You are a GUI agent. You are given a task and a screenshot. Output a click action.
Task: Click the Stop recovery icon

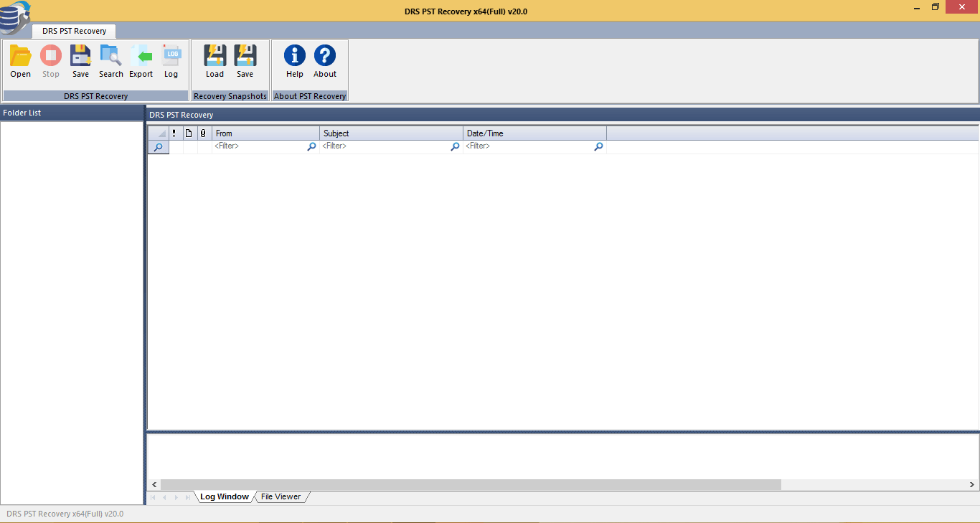tap(50, 62)
